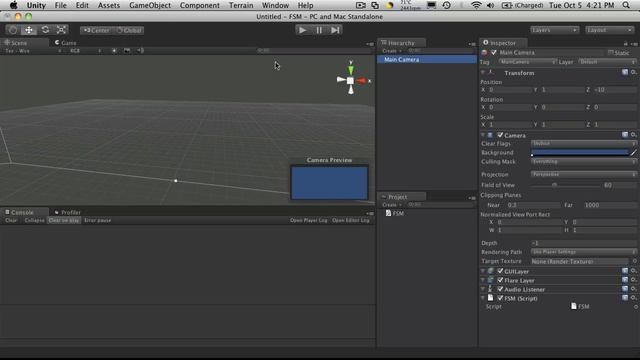Toggle Collapse in Console
Screen dimensions: 640x360
34,220
